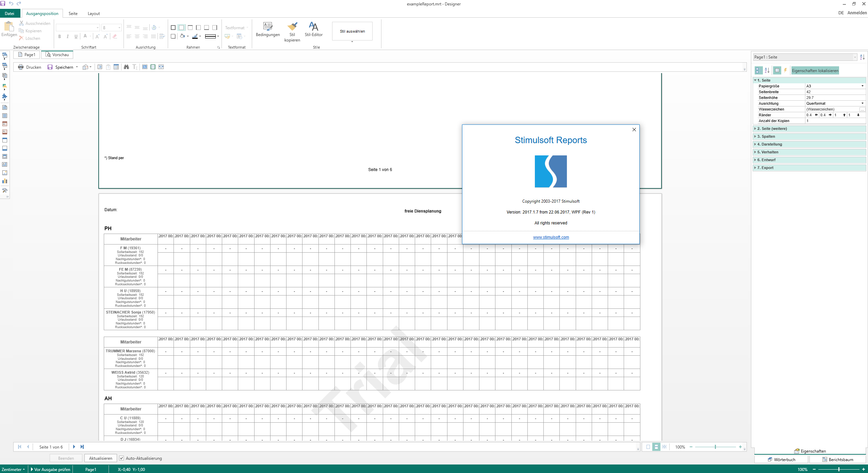This screenshot has width=868, height=473.
Task: Open search with the binoculars icon
Action: click(126, 67)
